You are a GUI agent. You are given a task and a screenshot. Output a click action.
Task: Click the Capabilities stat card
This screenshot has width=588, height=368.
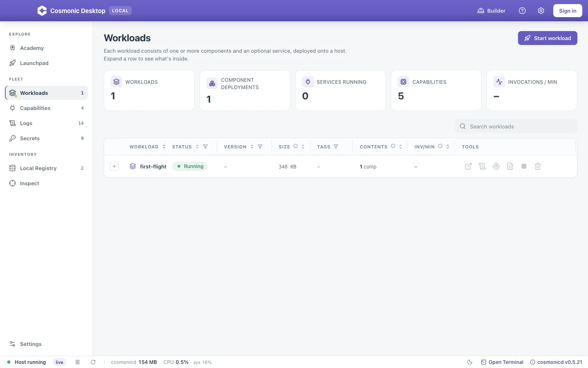(x=436, y=90)
